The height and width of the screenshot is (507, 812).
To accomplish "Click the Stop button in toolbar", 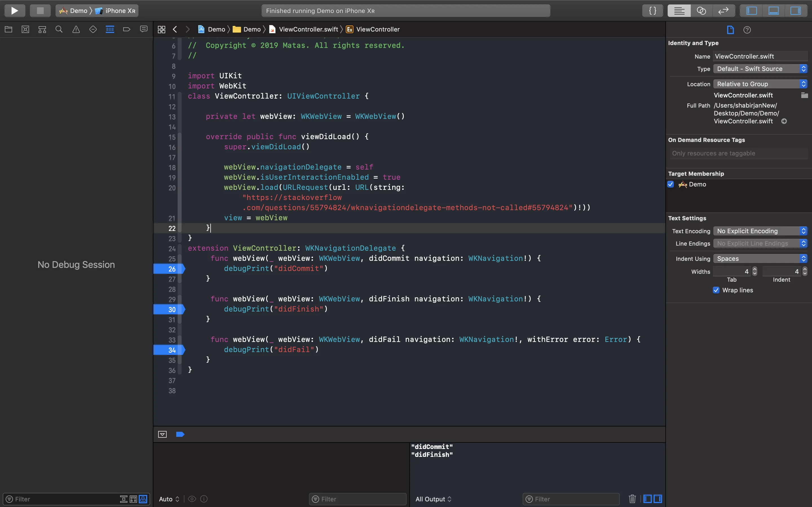I will point(40,11).
